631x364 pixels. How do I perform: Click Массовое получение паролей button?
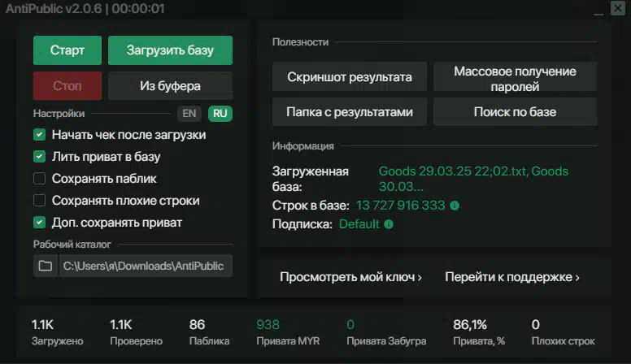point(515,77)
